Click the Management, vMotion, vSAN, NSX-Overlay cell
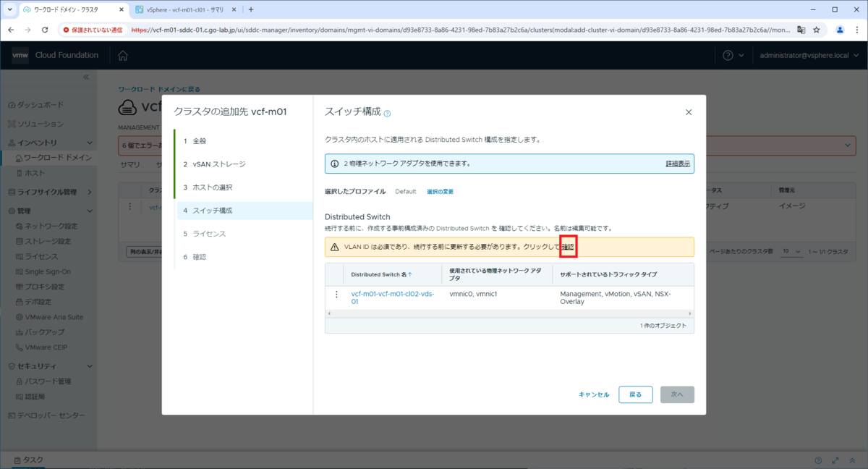Viewport: 868px width, 469px height. 616,297
